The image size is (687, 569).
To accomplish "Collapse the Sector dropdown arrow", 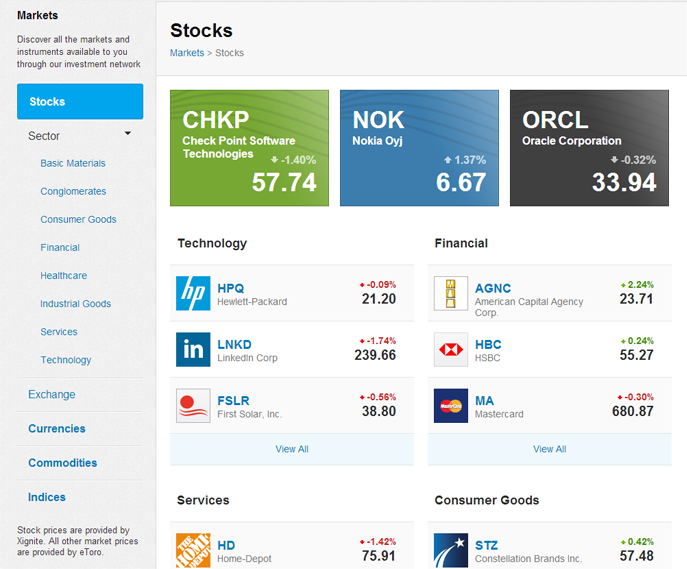I will coord(127,133).
